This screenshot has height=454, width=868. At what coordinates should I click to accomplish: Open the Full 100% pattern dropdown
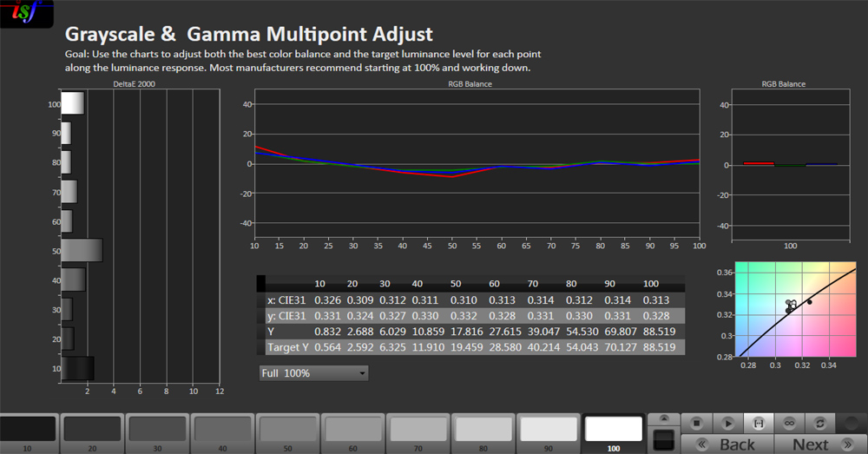[313, 373]
